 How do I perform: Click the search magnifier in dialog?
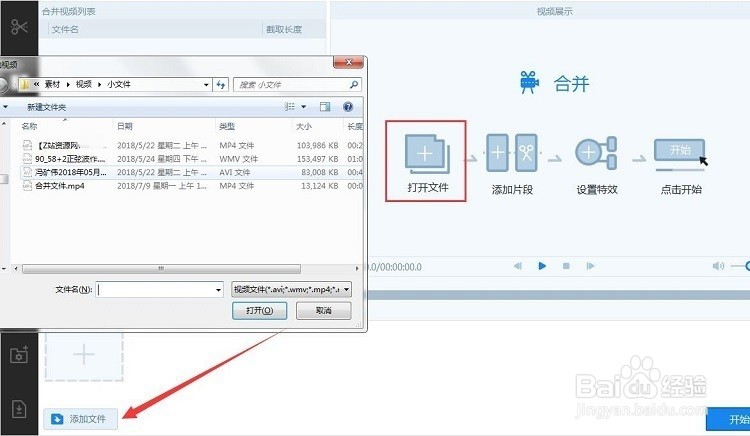[354, 85]
